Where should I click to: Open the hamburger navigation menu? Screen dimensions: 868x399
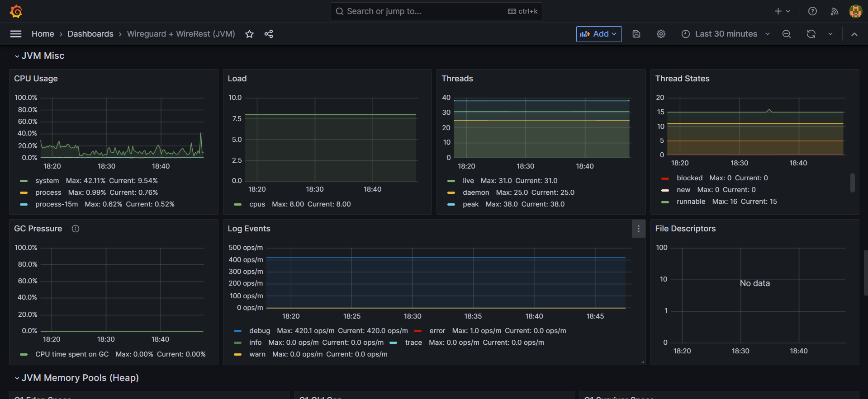(16, 34)
